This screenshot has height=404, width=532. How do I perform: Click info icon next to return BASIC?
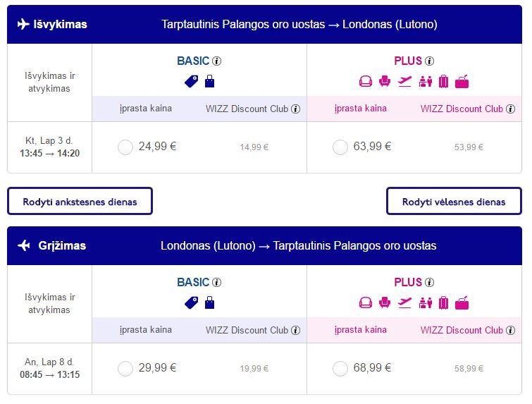click(x=217, y=283)
